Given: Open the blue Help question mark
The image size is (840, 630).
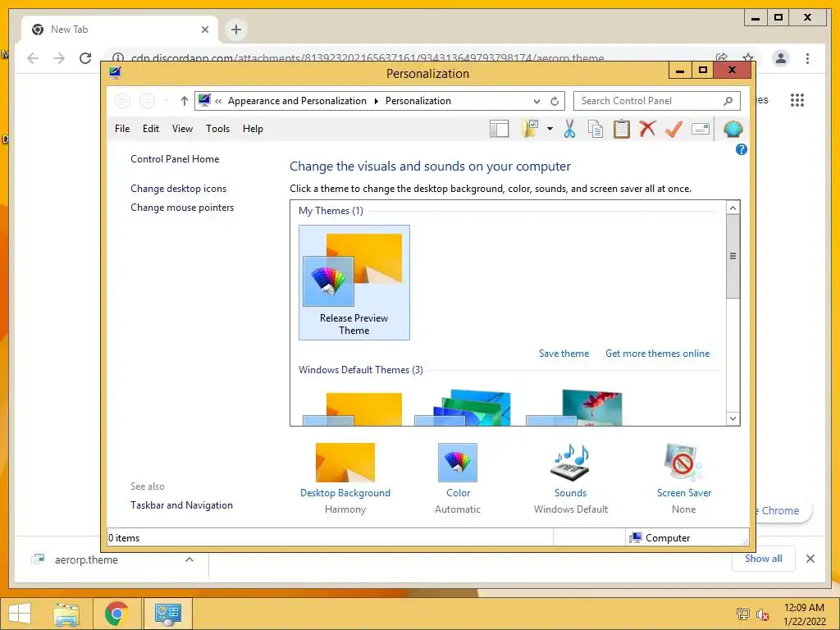Looking at the screenshot, I should pyautogui.click(x=741, y=149).
